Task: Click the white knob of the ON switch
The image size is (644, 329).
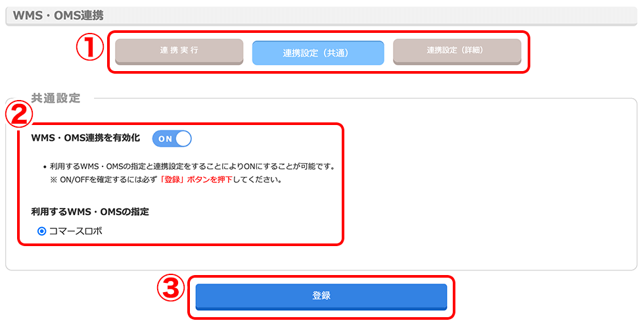Action: coord(183,139)
